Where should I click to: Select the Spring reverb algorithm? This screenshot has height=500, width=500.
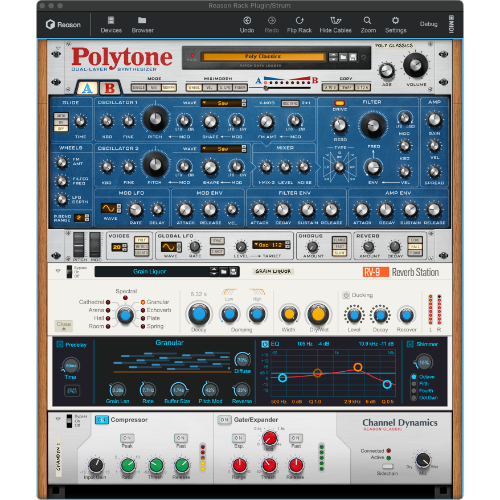click(142, 326)
